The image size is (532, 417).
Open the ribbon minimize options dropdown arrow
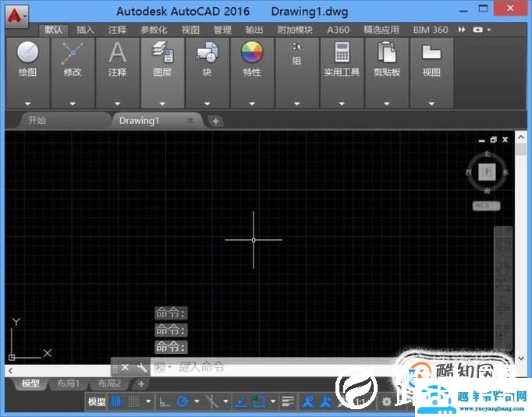point(489,30)
